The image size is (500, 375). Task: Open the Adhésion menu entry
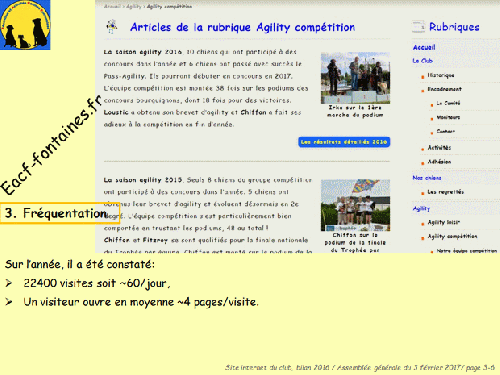point(439,162)
